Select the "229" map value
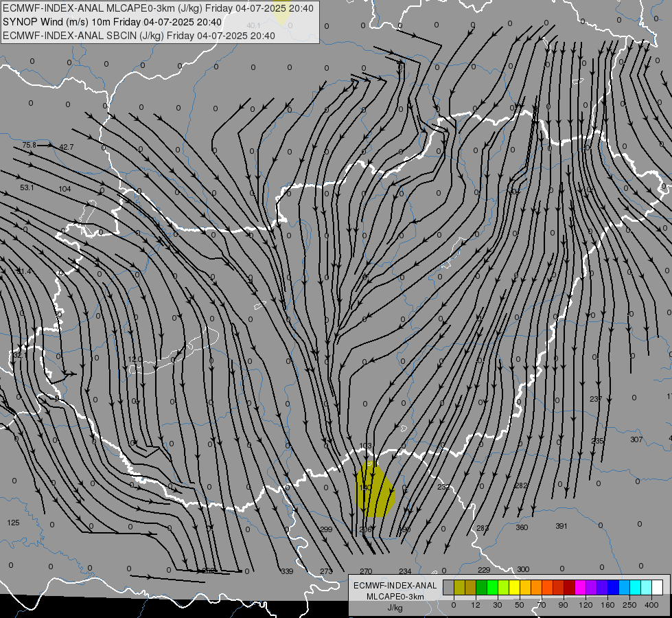 point(484,570)
